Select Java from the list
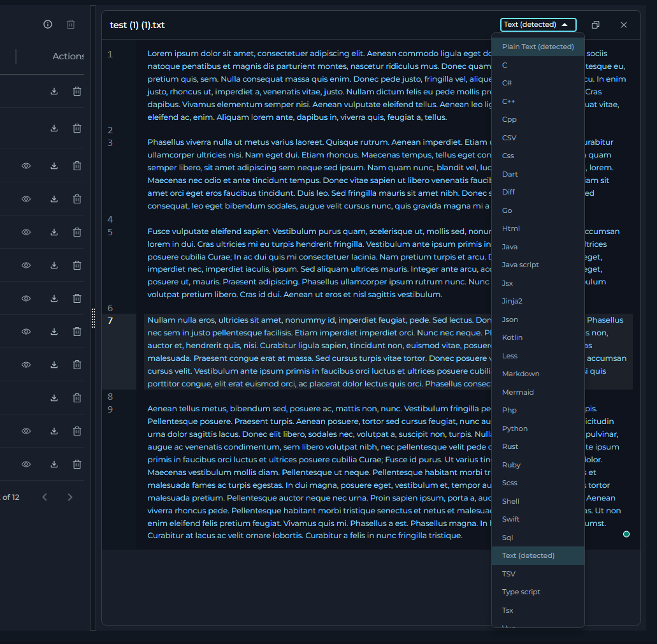The height and width of the screenshot is (644, 657). [538, 247]
